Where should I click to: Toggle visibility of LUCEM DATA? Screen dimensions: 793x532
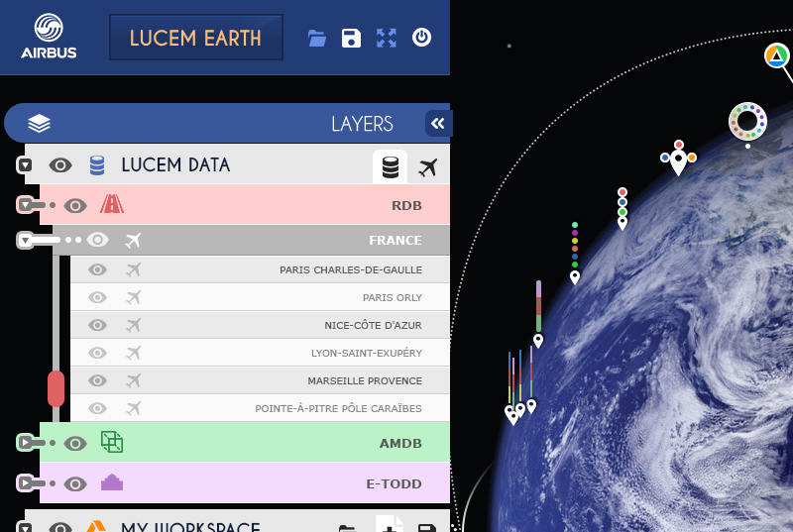tap(60, 165)
